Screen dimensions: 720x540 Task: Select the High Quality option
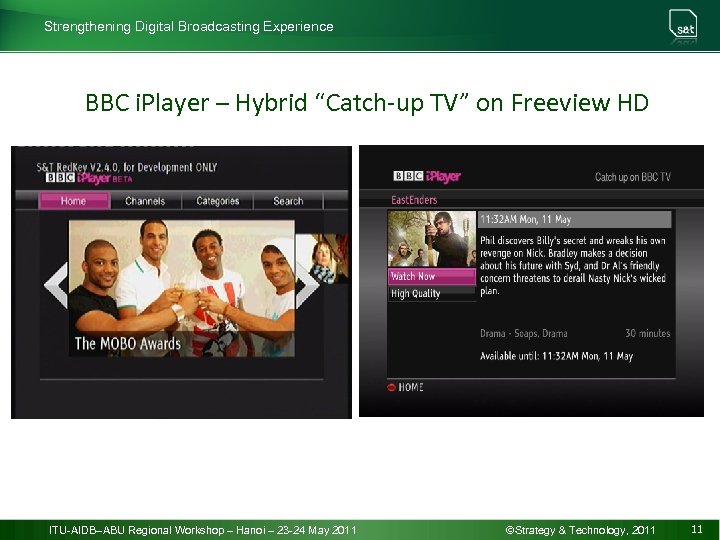(x=432, y=293)
